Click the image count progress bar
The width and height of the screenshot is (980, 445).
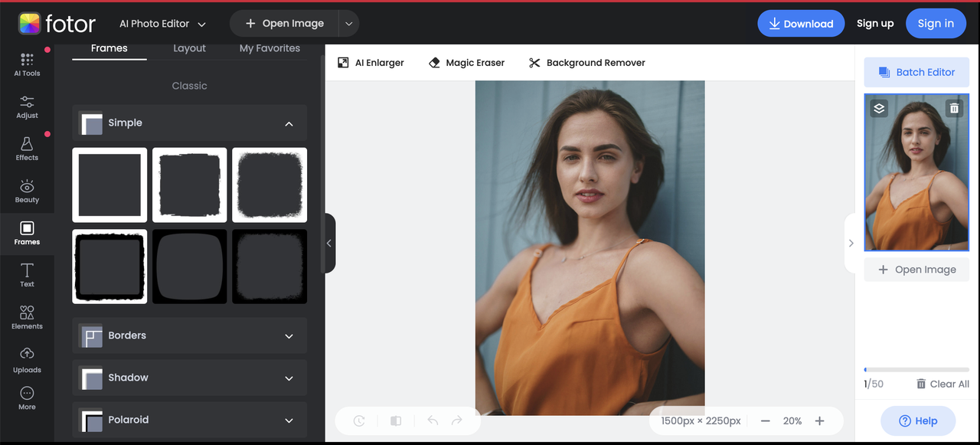click(916, 370)
